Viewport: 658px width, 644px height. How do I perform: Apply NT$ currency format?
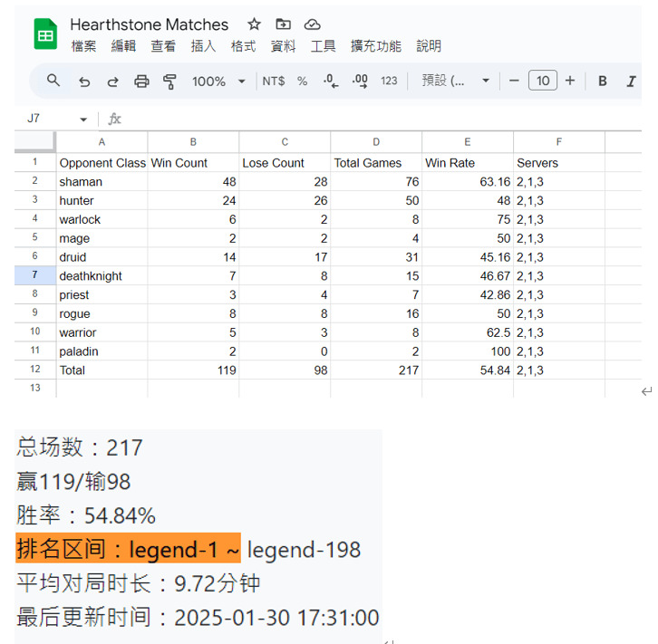pos(273,82)
